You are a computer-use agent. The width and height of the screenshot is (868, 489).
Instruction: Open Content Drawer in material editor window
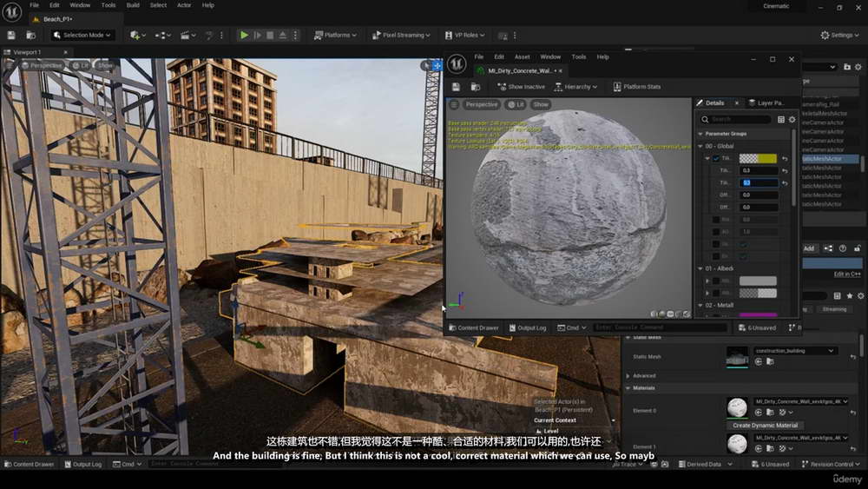[474, 327]
